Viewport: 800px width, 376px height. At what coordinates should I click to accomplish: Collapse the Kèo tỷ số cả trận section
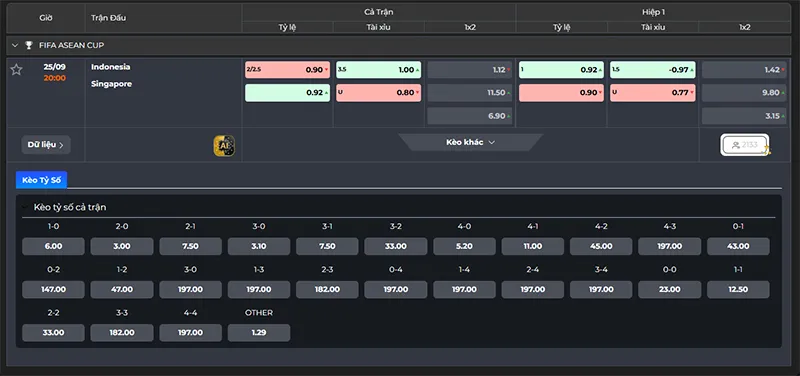pos(24,207)
